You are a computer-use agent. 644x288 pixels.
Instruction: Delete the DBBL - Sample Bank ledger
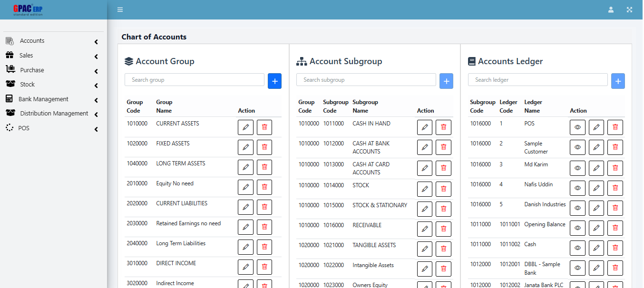click(x=615, y=268)
